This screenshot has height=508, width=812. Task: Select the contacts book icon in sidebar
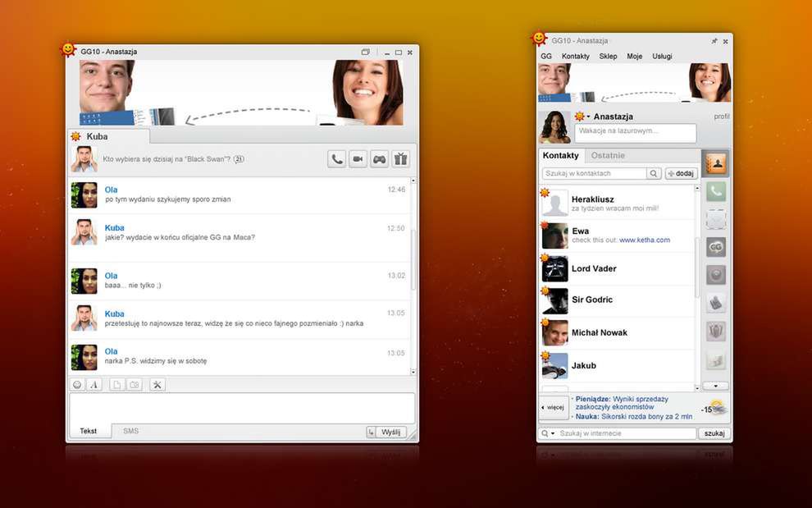coord(716,163)
